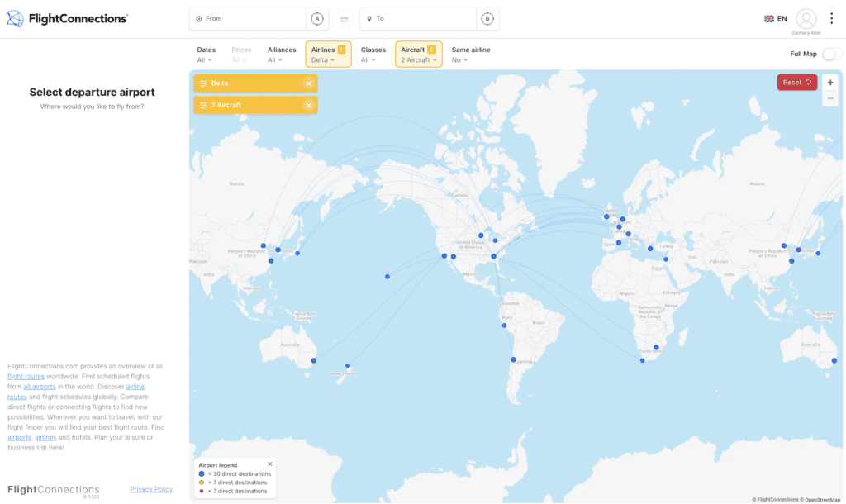Type in the From airport field
Image resolution: width=846 pixels, height=504 pixels.
[252, 19]
